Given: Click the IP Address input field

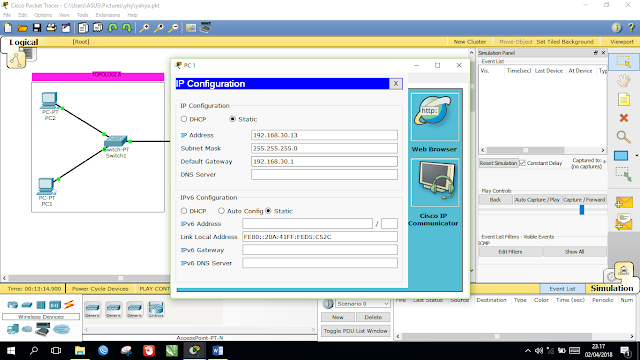Looking at the screenshot, I should [324, 135].
